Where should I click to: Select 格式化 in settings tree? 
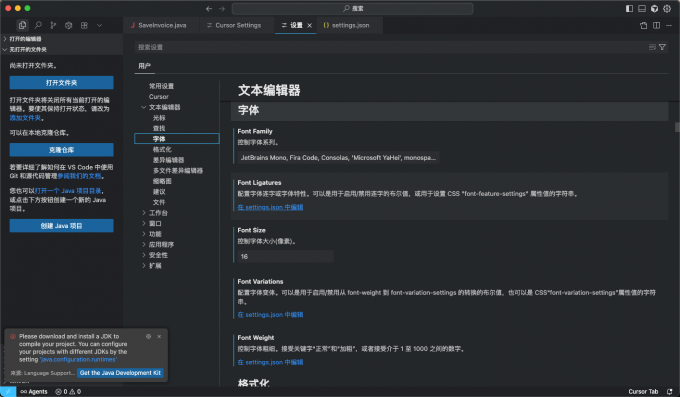pos(162,149)
